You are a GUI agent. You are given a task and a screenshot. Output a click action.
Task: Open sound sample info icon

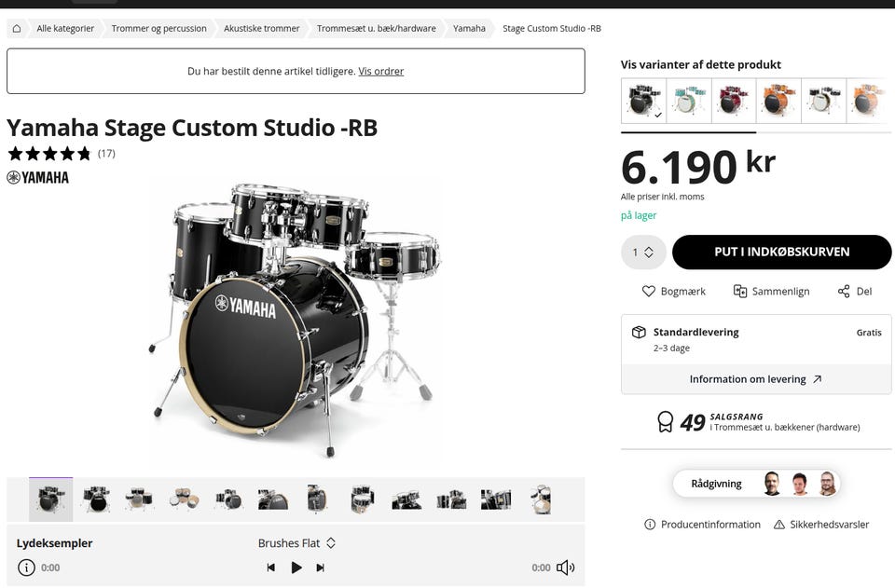pyautogui.click(x=26, y=567)
